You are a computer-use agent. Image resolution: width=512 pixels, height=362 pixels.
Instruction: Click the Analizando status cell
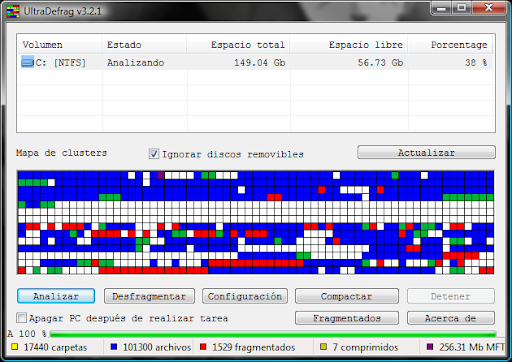pos(135,63)
